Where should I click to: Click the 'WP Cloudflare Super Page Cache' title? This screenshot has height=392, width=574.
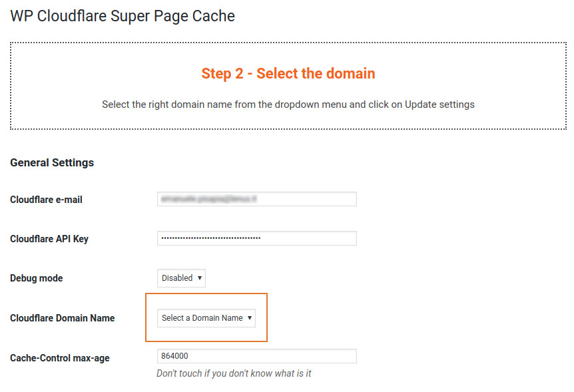tap(123, 16)
